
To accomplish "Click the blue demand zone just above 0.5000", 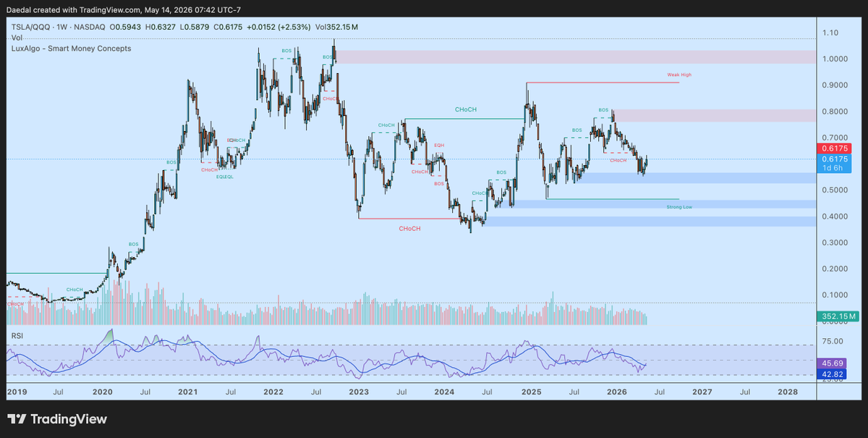I will (697, 178).
